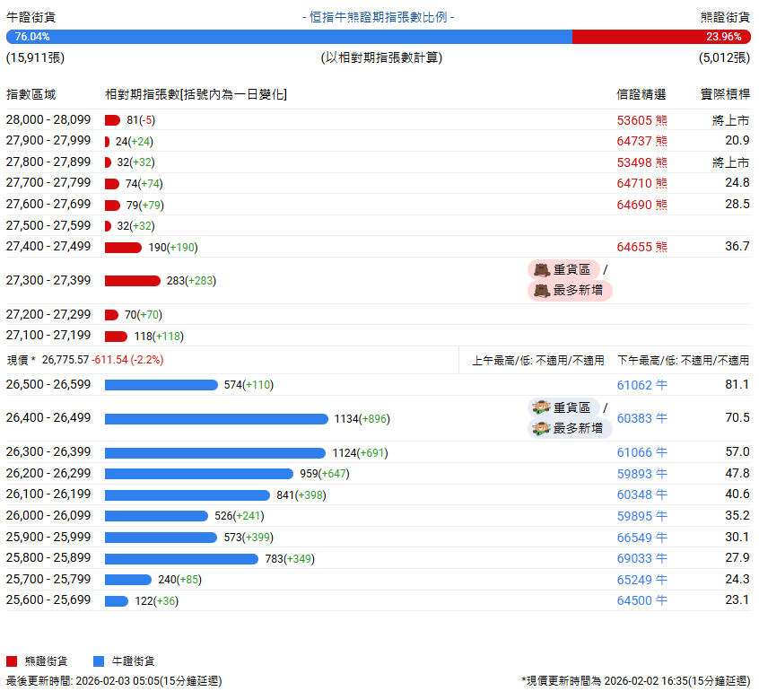Open bear warrant 53605 link
This screenshot has width=759, height=700.
point(641,120)
